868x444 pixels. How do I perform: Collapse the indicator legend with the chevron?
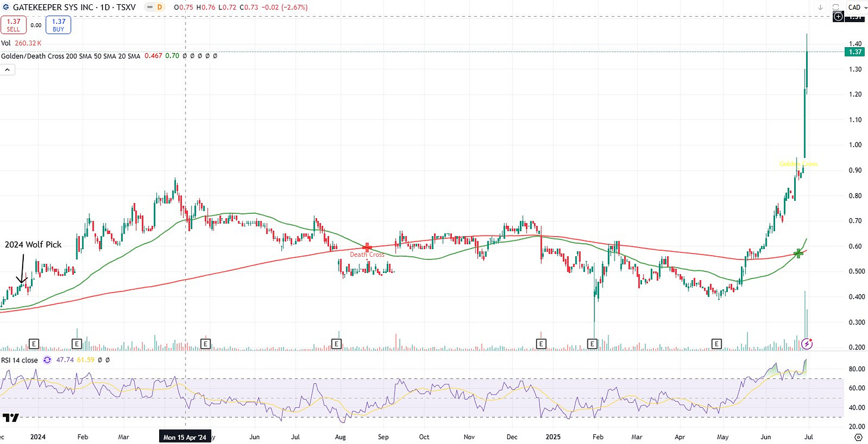pyautogui.click(x=7, y=70)
